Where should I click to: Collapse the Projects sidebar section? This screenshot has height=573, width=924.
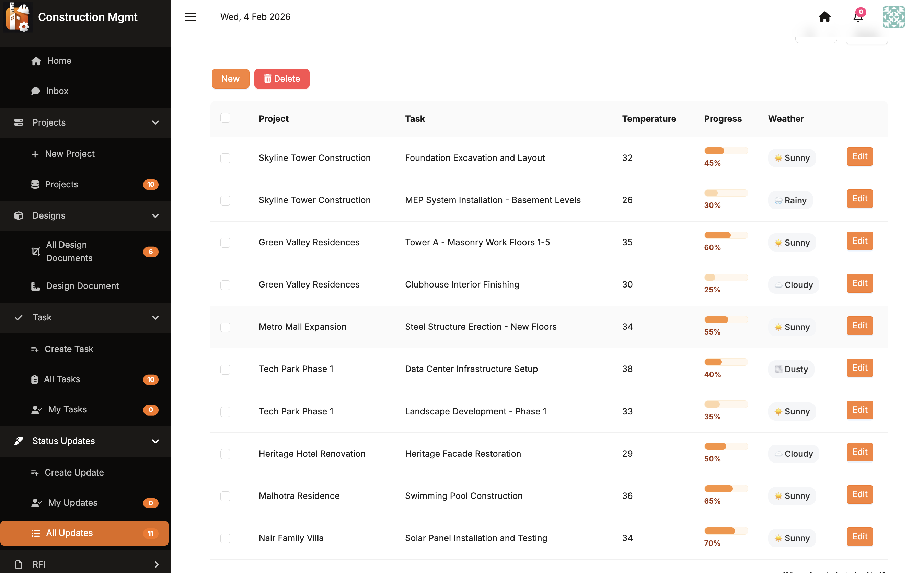tap(155, 123)
